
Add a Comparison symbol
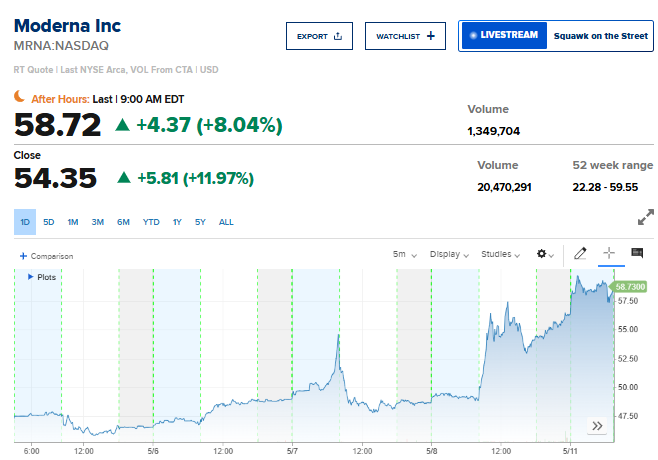click(47, 256)
